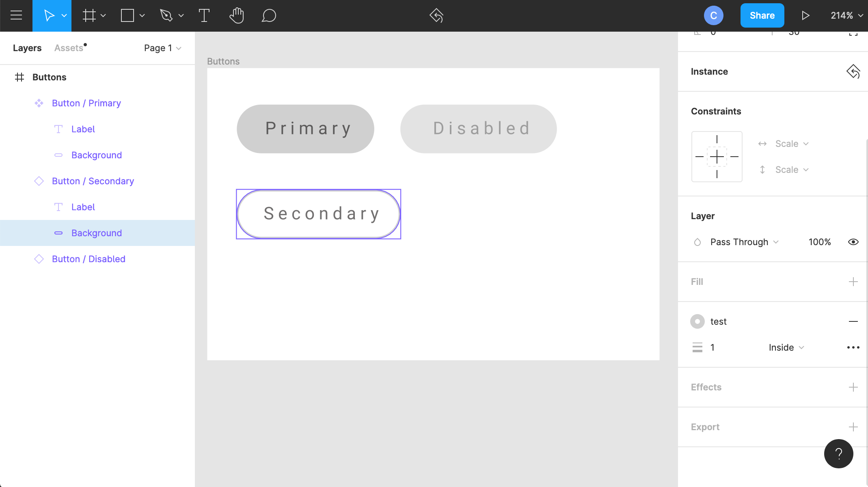Image resolution: width=868 pixels, height=487 pixels.
Task: Select the Hand/Pan tool
Action: point(236,15)
